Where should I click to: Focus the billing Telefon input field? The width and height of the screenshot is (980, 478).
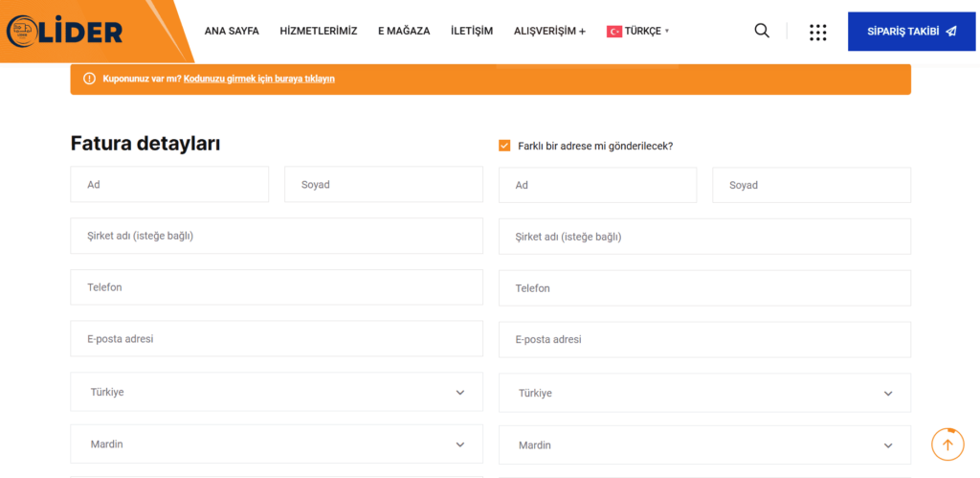coord(277,287)
